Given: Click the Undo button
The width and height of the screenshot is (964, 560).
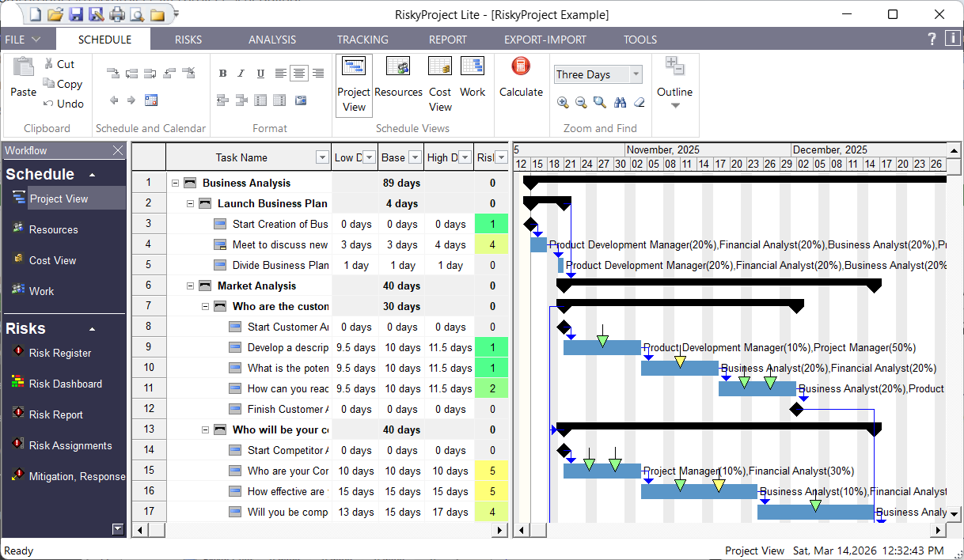Looking at the screenshot, I should [63, 104].
